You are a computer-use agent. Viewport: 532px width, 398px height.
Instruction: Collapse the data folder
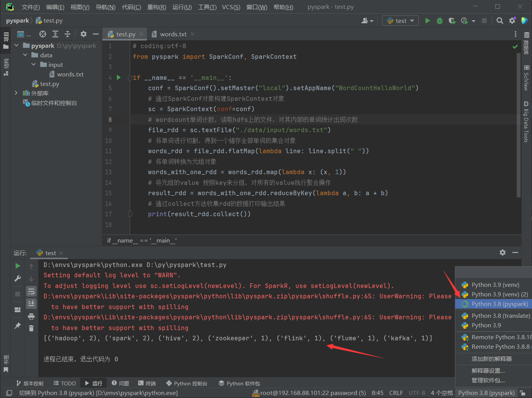(x=25, y=55)
